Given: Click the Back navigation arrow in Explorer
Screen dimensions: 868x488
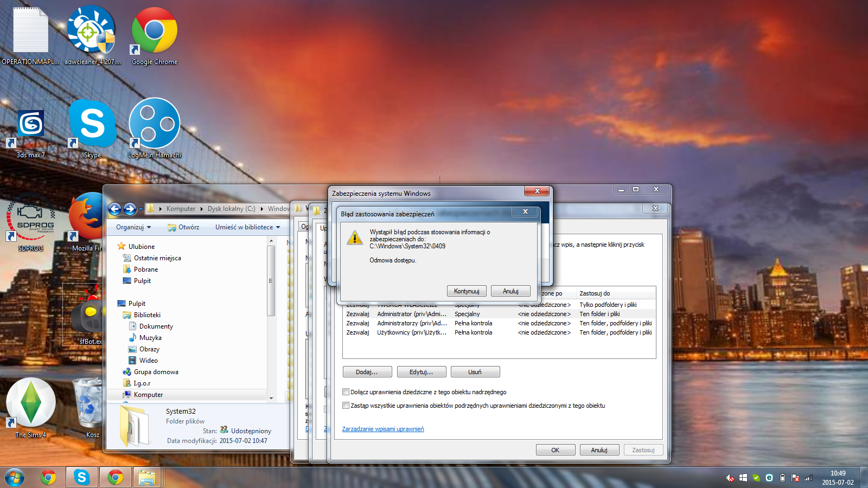Looking at the screenshot, I should 114,209.
